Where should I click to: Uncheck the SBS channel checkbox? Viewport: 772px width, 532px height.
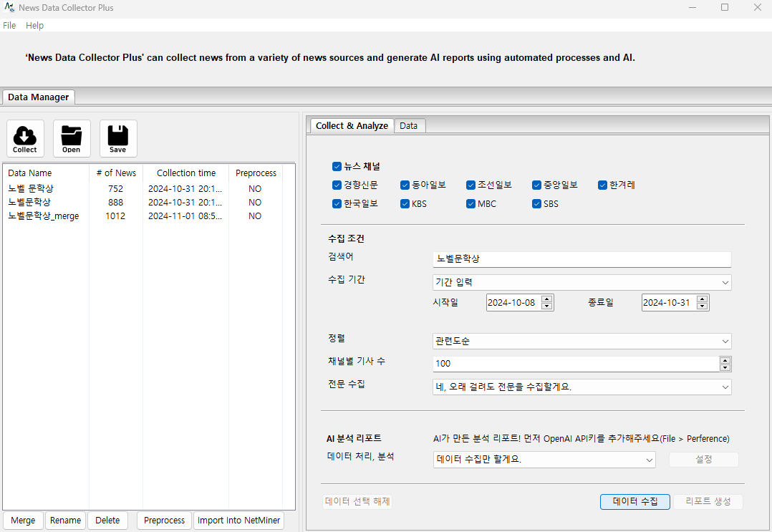(536, 204)
